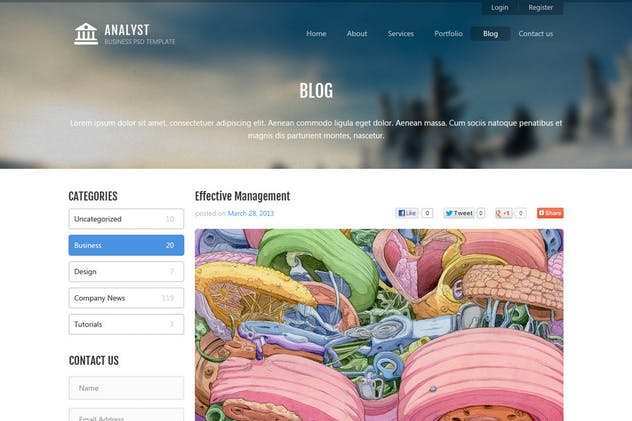Click the ANALYST site title text
Image resolution: width=632 pixels, height=421 pixels.
point(127,30)
